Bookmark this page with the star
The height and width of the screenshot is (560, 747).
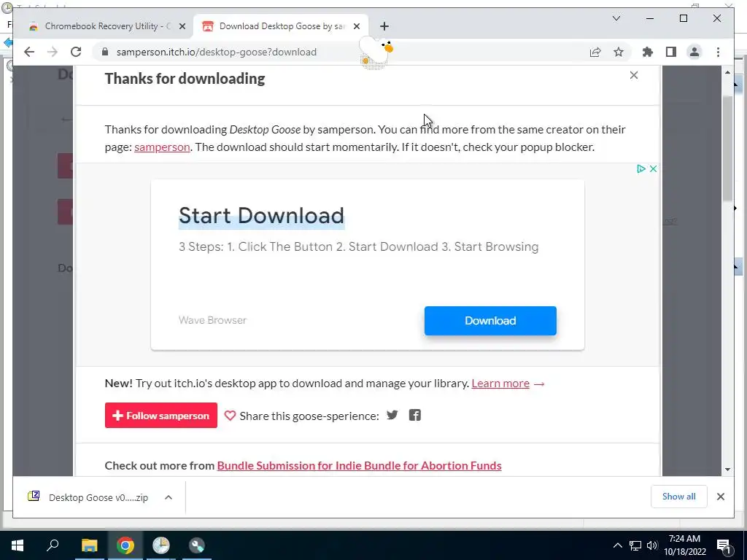(619, 52)
